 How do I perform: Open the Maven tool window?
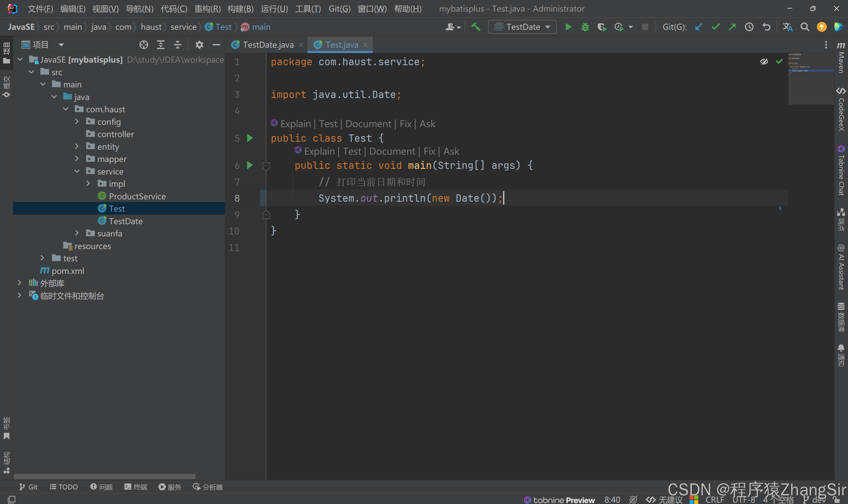coord(841,57)
